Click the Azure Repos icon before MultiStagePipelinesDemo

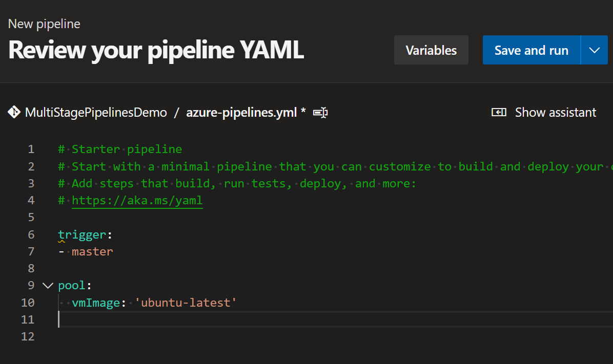click(x=14, y=112)
